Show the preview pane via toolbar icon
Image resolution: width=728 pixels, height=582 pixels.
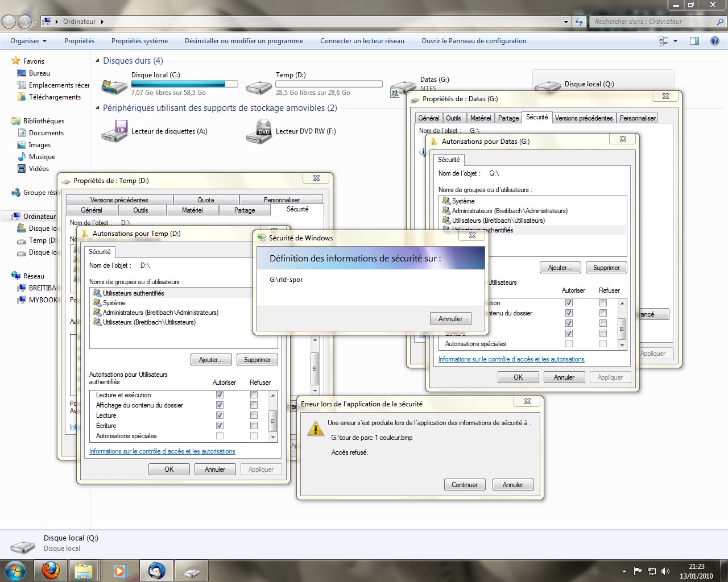point(694,41)
